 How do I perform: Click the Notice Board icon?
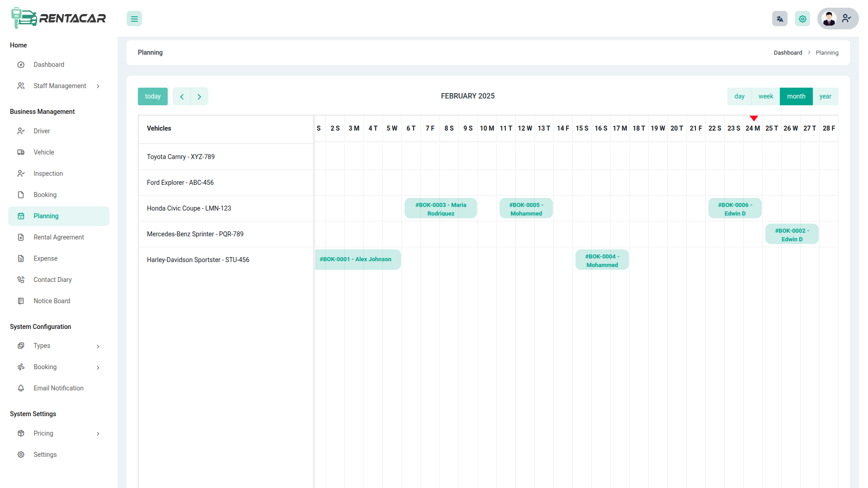coord(21,301)
